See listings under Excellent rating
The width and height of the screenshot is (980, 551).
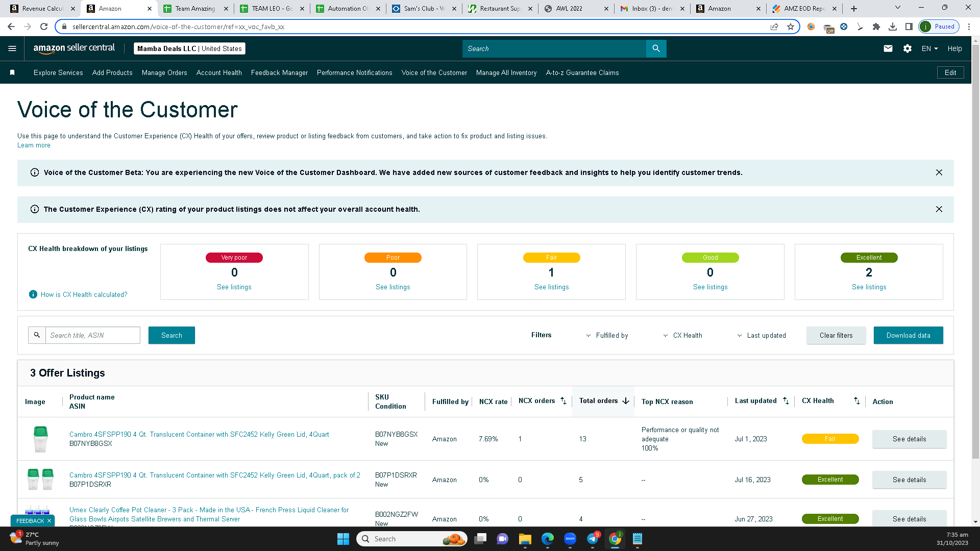pos(869,287)
